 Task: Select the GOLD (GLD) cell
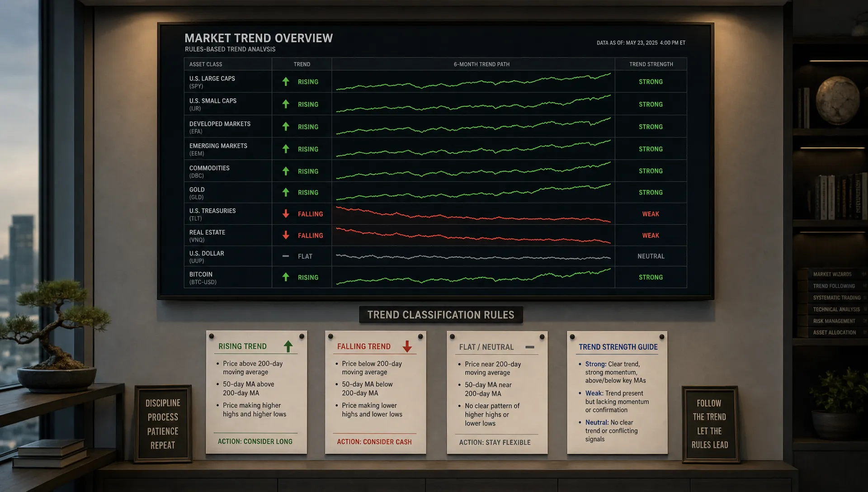pos(228,193)
